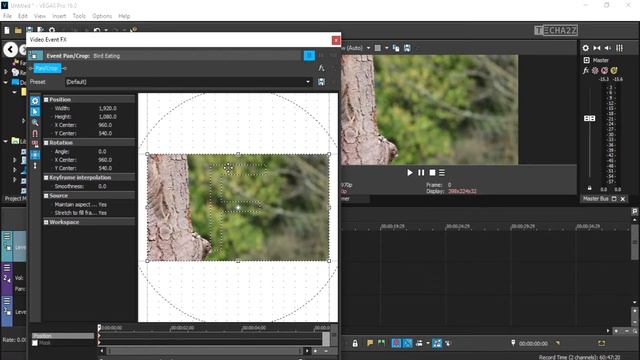Close the Master Bus panel
The width and height of the screenshot is (640, 360).
(623, 199)
